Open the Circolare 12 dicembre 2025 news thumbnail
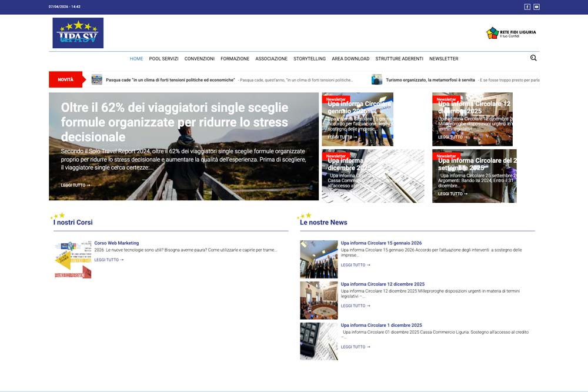Image resolution: width=588 pixels, height=392 pixels. tap(319, 300)
